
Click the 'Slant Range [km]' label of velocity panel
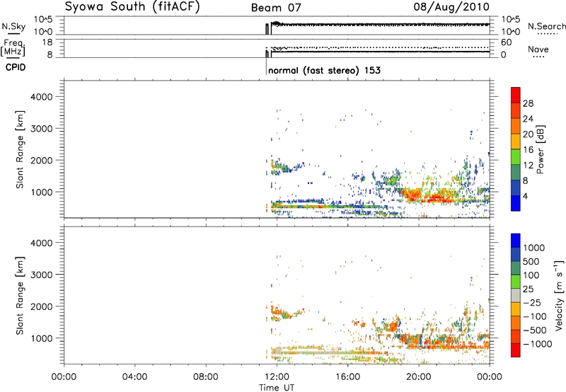[x=20, y=296]
